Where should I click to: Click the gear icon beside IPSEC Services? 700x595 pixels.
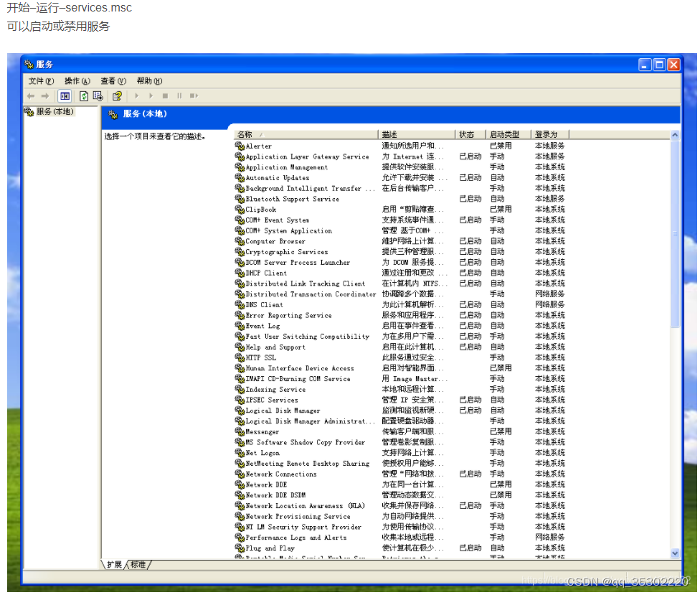click(240, 400)
